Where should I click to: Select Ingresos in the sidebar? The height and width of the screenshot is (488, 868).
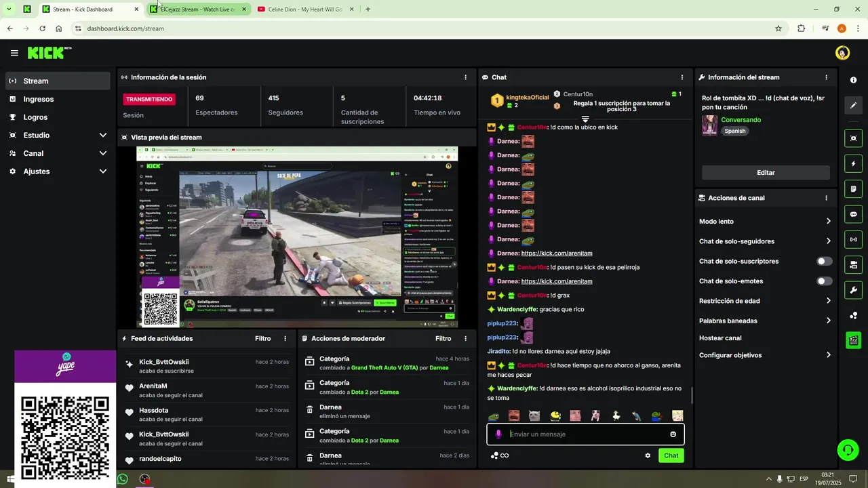[x=58, y=99]
